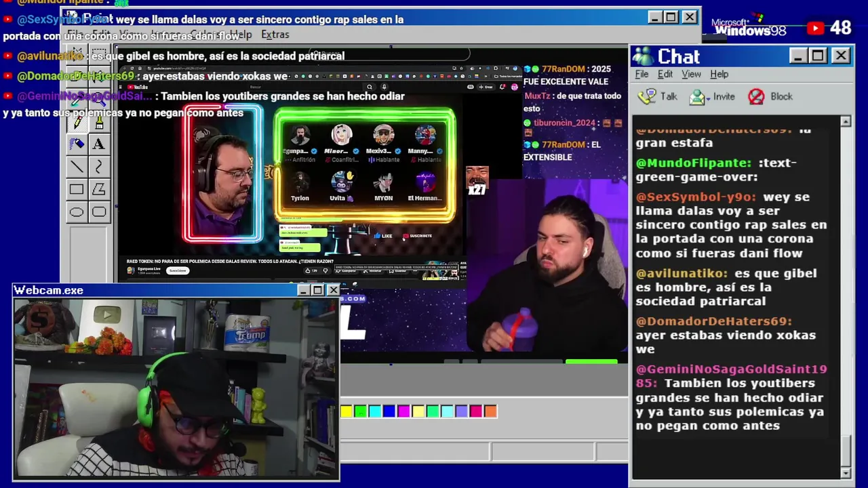This screenshot has width=868, height=488.
Task: Click the Chat window title icon
Action: (x=643, y=56)
